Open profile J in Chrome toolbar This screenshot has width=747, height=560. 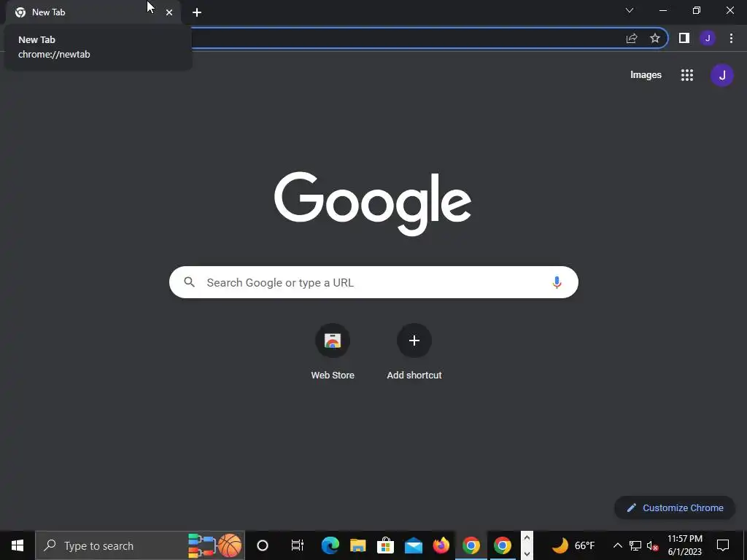(708, 38)
